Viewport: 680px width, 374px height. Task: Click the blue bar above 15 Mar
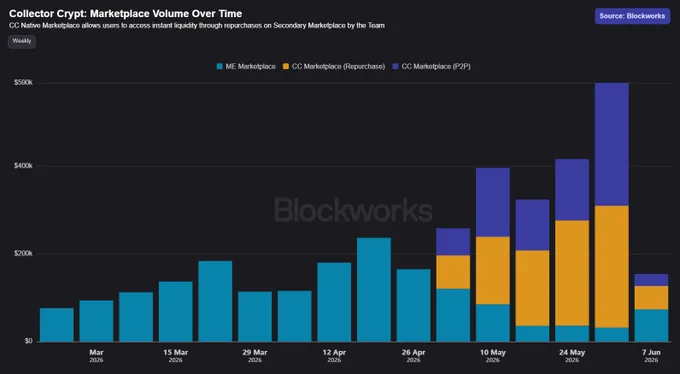[176, 312]
